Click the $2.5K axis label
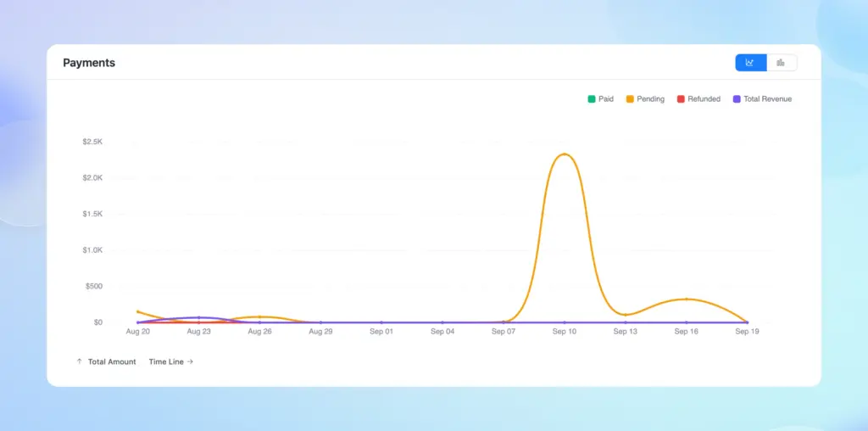 tap(92, 142)
